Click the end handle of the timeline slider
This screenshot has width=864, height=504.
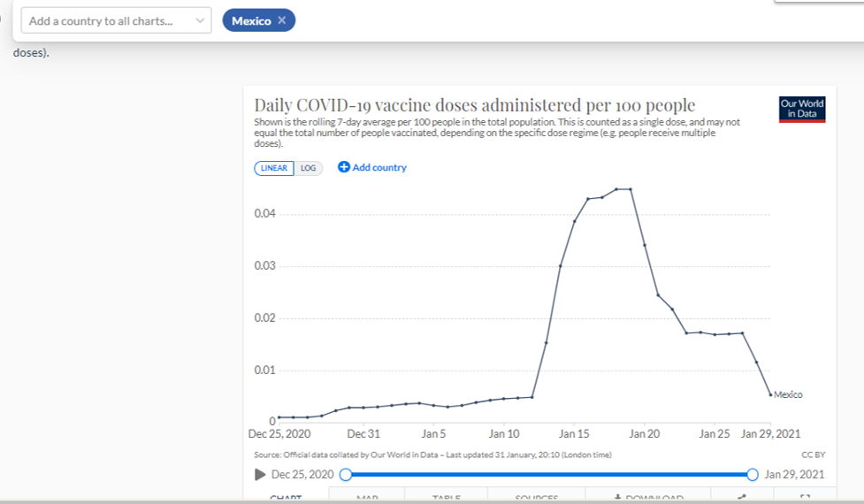tap(753, 475)
